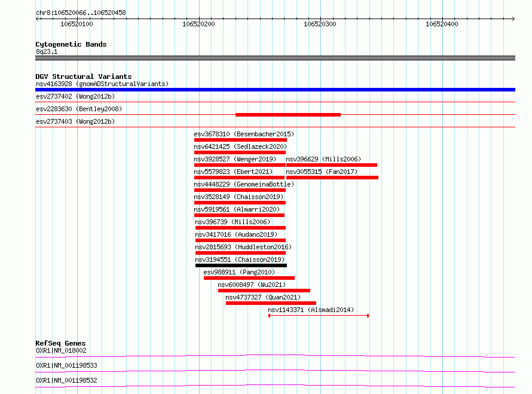Image resolution: width=532 pixels, height=394 pixels.
Task: Open the esv2737403 (Wong2012b) variant label
Action: point(75,121)
